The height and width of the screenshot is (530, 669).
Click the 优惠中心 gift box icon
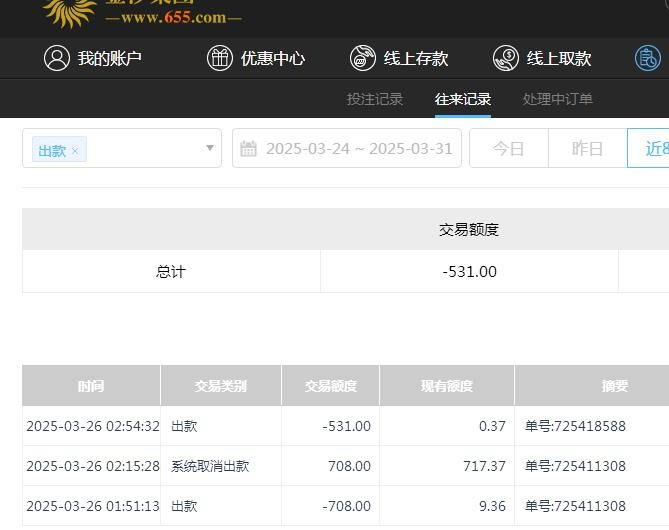tap(219, 58)
